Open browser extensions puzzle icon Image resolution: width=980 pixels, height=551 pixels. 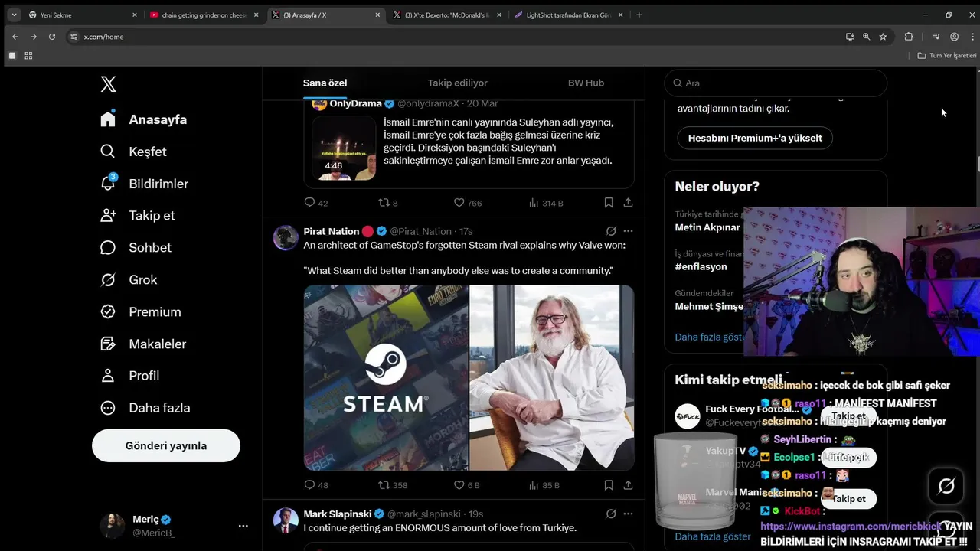point(909,37)
